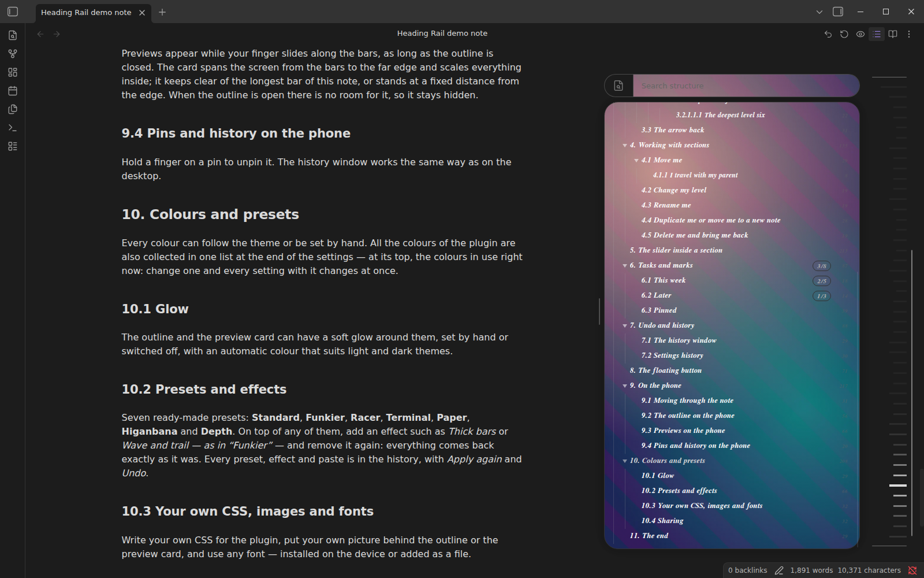Open today's daily note calendar icon
Screen dimensions: 924x578
tap(13, 91)
